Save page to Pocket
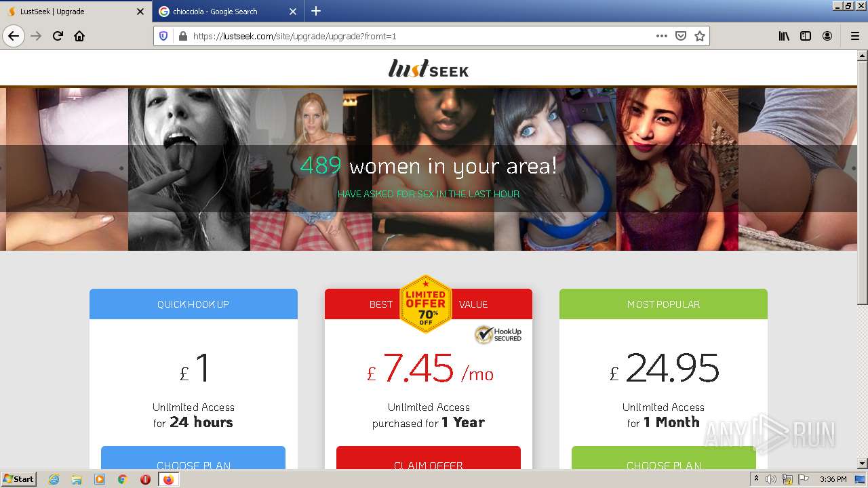This screenshot has width=868, height=488. click(681, 36)
